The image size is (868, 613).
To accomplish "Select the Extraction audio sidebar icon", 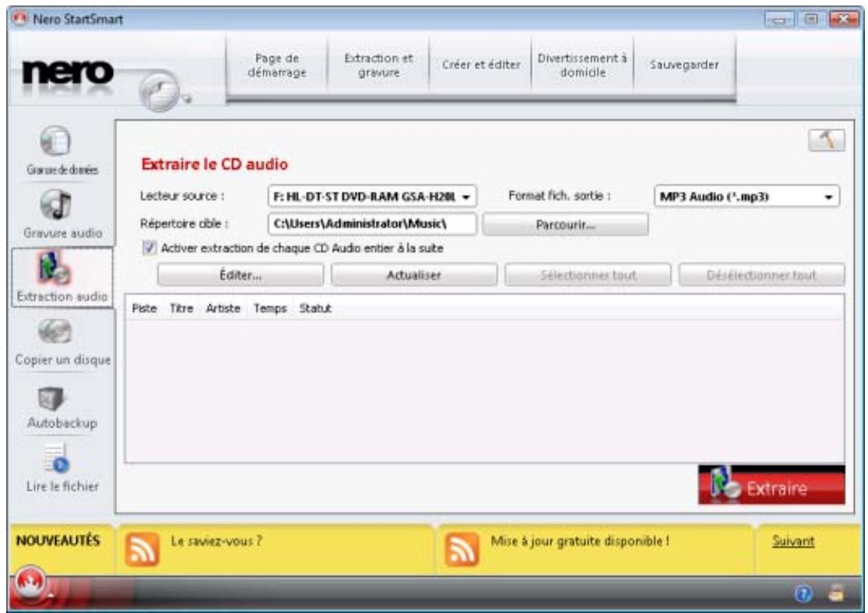I will pyautogui.click(x=54, y=267).
